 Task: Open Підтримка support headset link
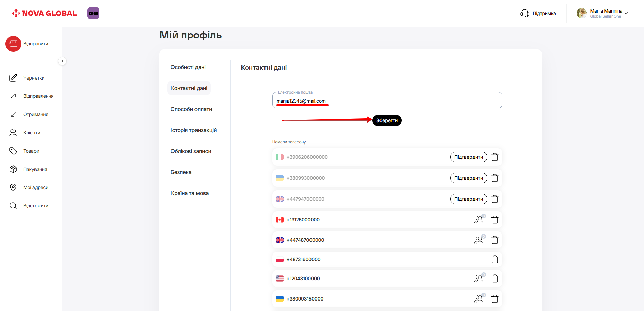click(x=538, y=13)
